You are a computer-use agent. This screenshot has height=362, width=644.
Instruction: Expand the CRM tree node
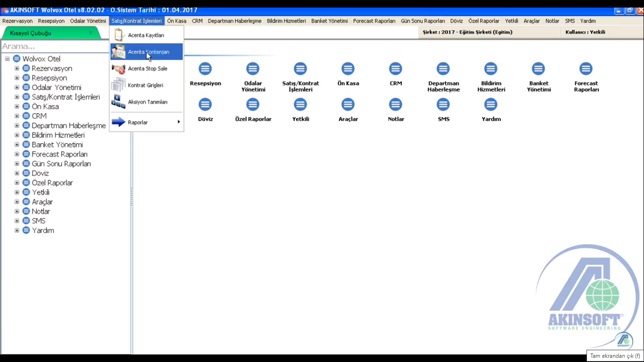17,116
